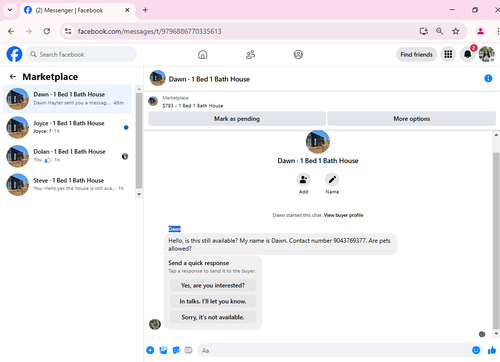Click the zoom magnifier icon in address bar
The width and height of the screenshot is (500, 362).
pos(439,31)
